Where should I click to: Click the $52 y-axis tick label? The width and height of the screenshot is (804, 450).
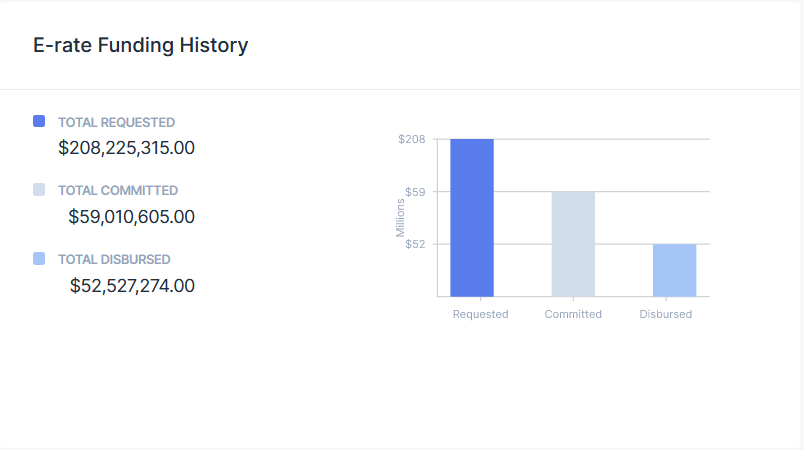[415, 244]
